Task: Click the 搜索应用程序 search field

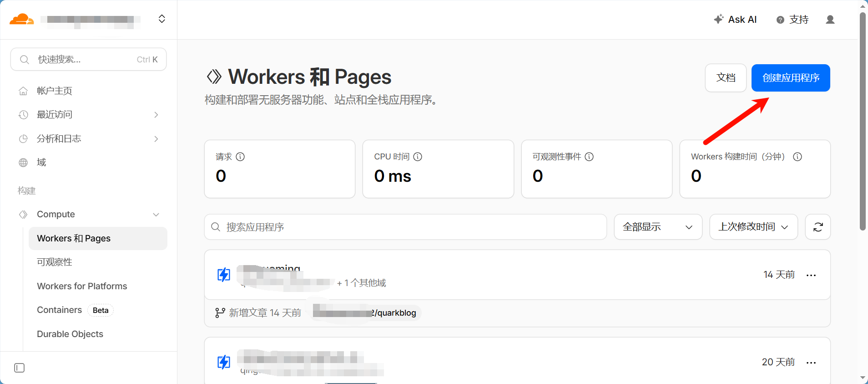Action: (x=405, y=227)
